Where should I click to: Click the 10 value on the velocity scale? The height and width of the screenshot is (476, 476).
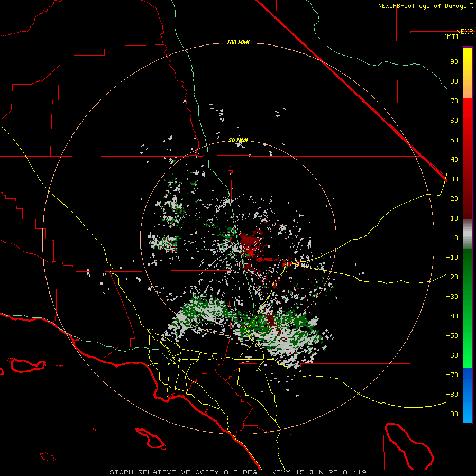[454, 218]
